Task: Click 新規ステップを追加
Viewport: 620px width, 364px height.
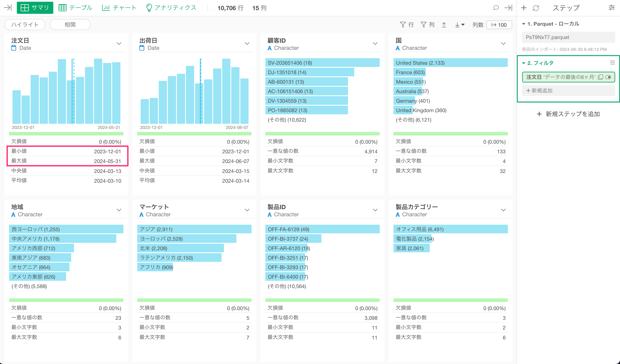Action: (x=568, y=114)
